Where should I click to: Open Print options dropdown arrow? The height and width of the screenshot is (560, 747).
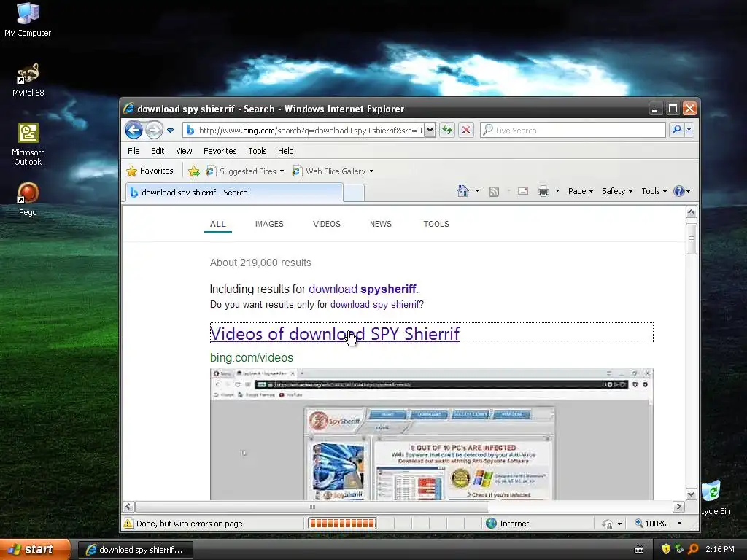tap(557, 191)
